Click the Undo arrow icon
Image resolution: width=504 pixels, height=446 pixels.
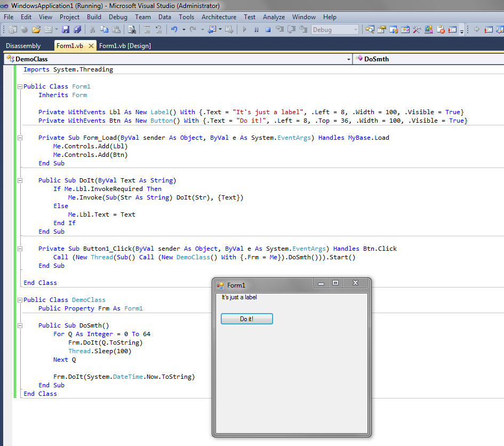coord(174,30)
